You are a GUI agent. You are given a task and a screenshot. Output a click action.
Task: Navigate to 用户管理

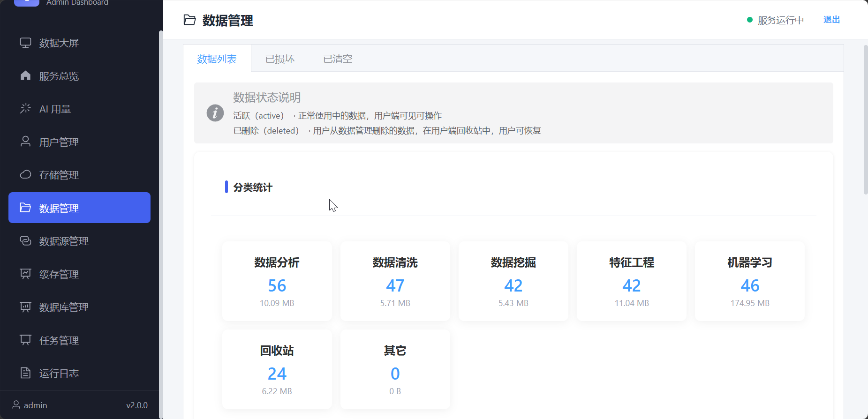coord(79,142)
